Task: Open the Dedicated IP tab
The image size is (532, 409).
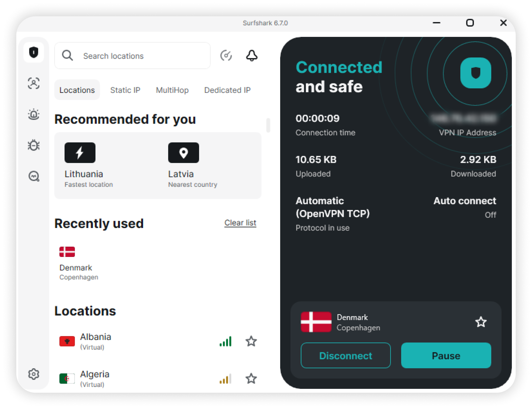Action: 227,90
